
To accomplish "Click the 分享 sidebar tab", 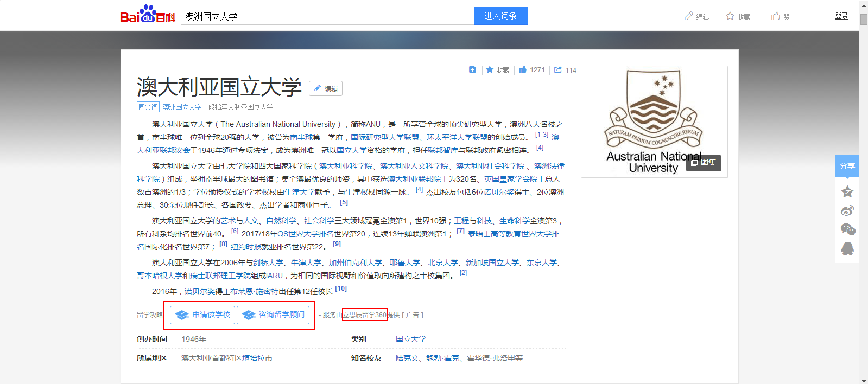I will coord(847,166).
